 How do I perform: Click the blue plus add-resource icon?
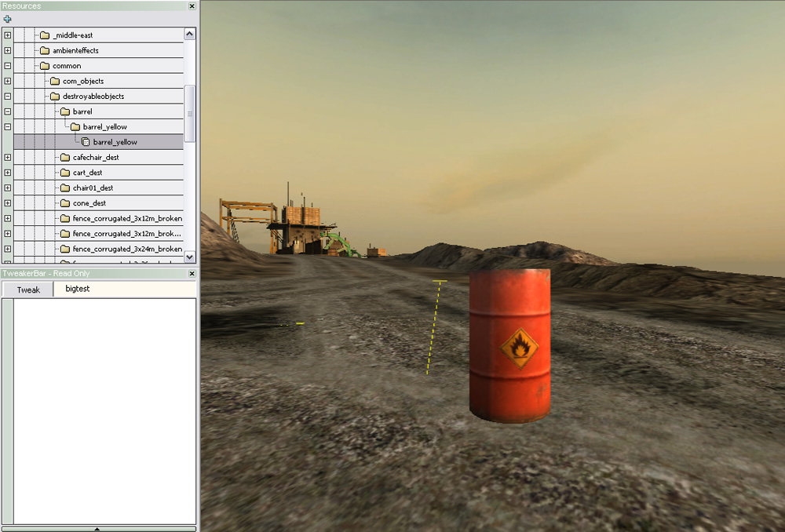tap(7, 19)
